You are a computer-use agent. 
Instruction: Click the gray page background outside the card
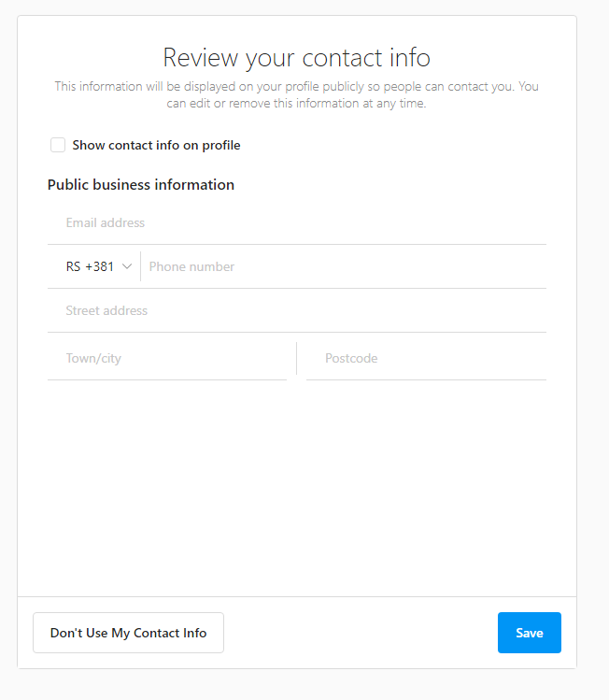tap(593, 349)
